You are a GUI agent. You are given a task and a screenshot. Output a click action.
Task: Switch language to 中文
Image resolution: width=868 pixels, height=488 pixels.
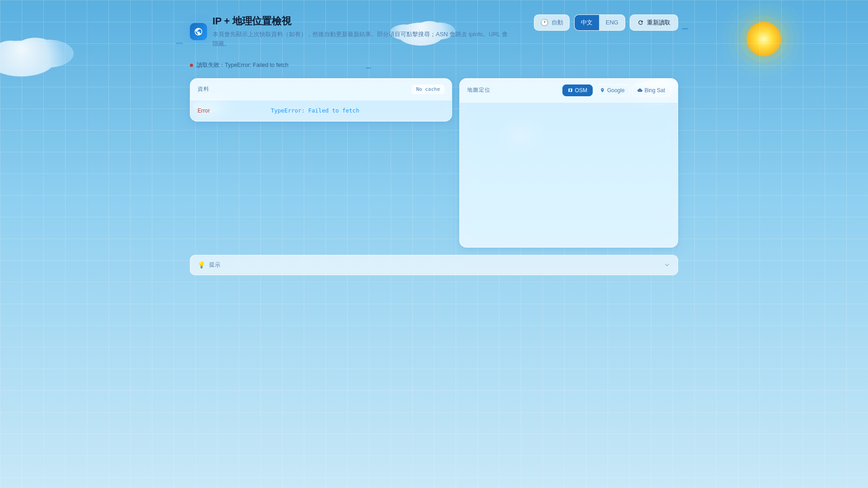[587, 23]
